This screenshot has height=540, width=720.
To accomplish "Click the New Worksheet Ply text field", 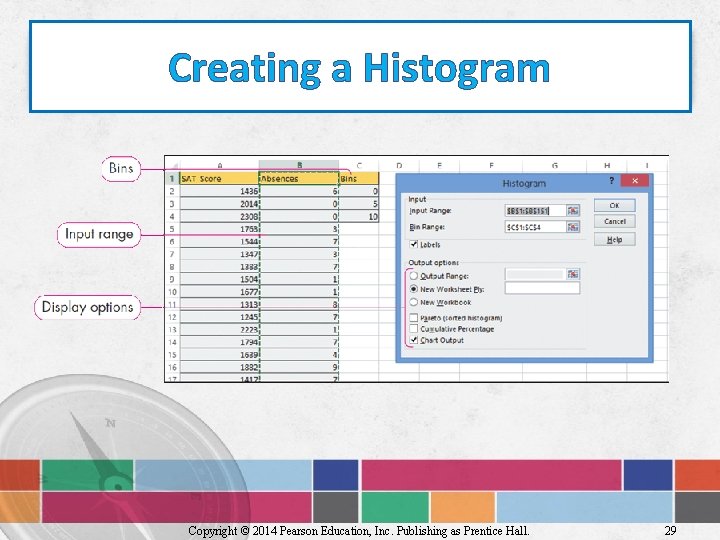I will (542, 288).
